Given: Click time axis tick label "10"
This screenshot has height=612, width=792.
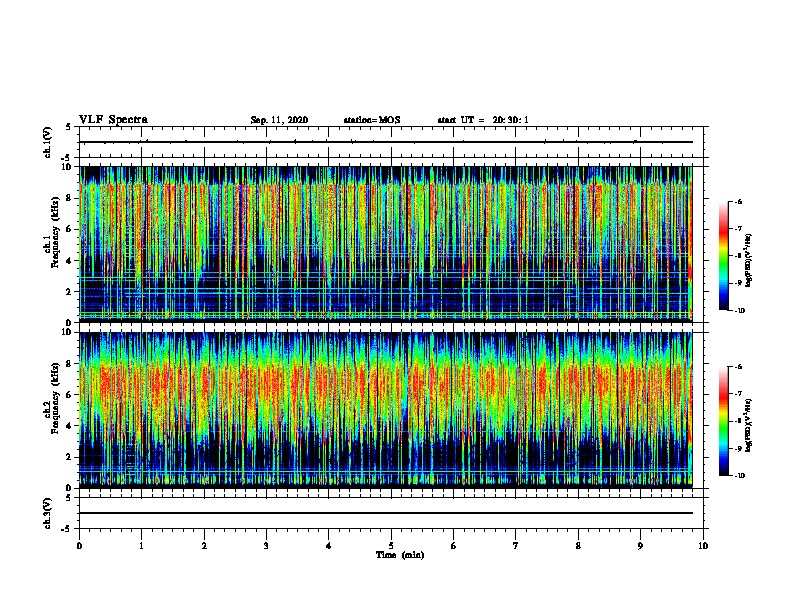Looking at the screenshot, I should (x=703, y=545).
